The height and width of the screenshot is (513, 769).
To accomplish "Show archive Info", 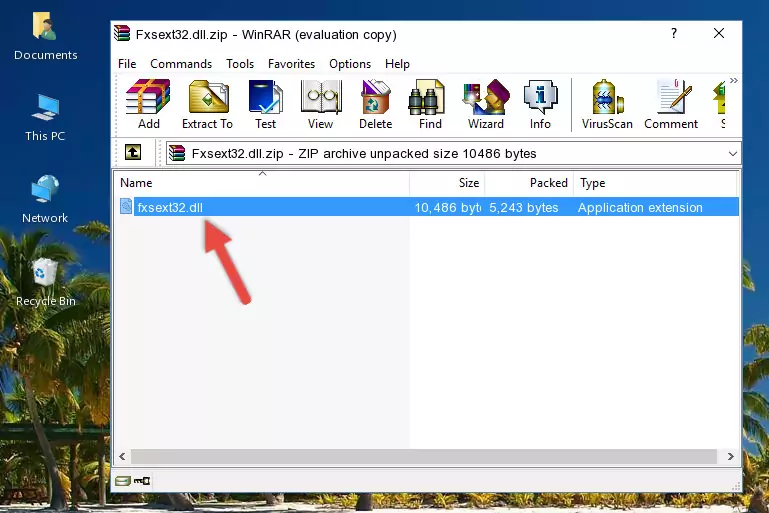I will pyautogui.click(x=540, y=104).
